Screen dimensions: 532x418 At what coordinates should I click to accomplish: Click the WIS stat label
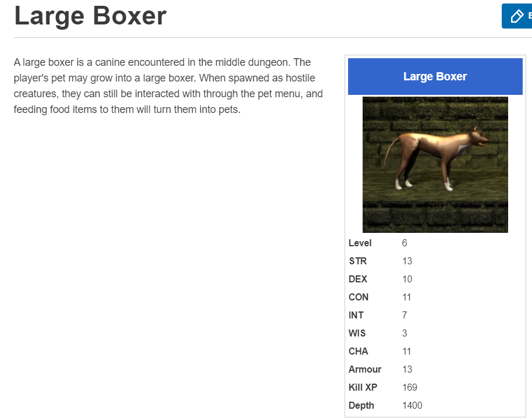tap(357, 333)
